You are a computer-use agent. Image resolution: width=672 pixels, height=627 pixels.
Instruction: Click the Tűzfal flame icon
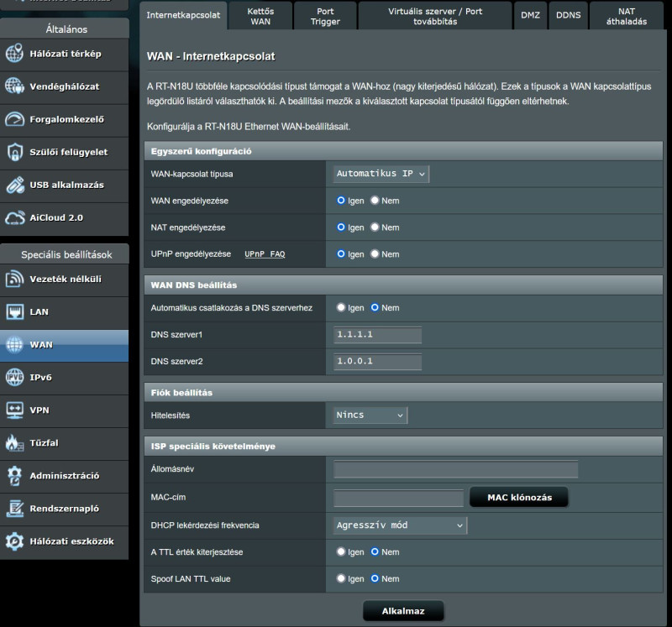(15, 442)
